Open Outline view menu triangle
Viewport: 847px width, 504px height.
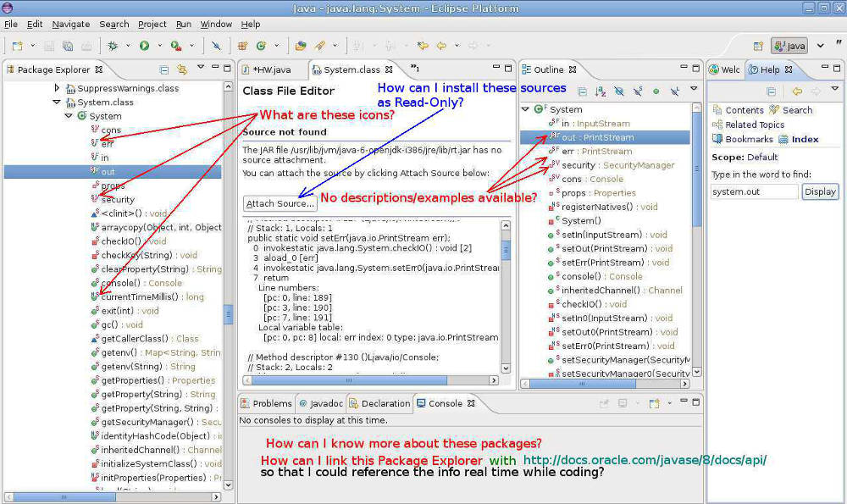click(694, 89)
